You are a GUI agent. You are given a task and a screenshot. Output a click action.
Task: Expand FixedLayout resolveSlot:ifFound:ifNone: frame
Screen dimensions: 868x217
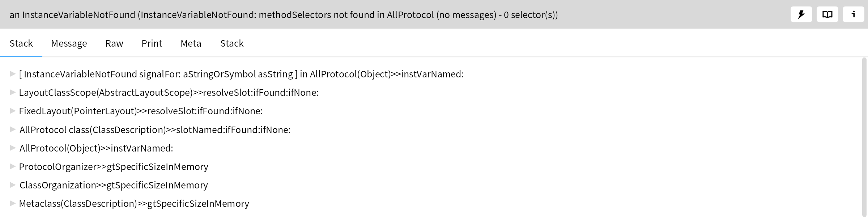click(x=13, y=111)
